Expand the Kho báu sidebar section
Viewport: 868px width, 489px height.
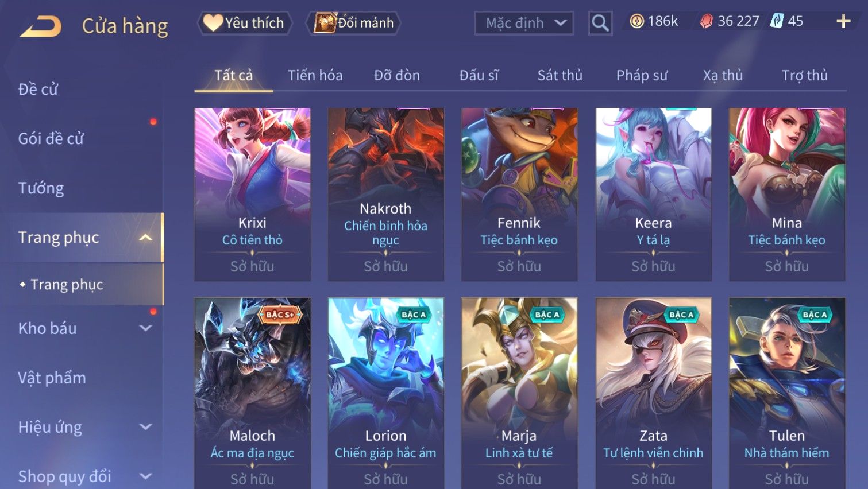(146, 328)
